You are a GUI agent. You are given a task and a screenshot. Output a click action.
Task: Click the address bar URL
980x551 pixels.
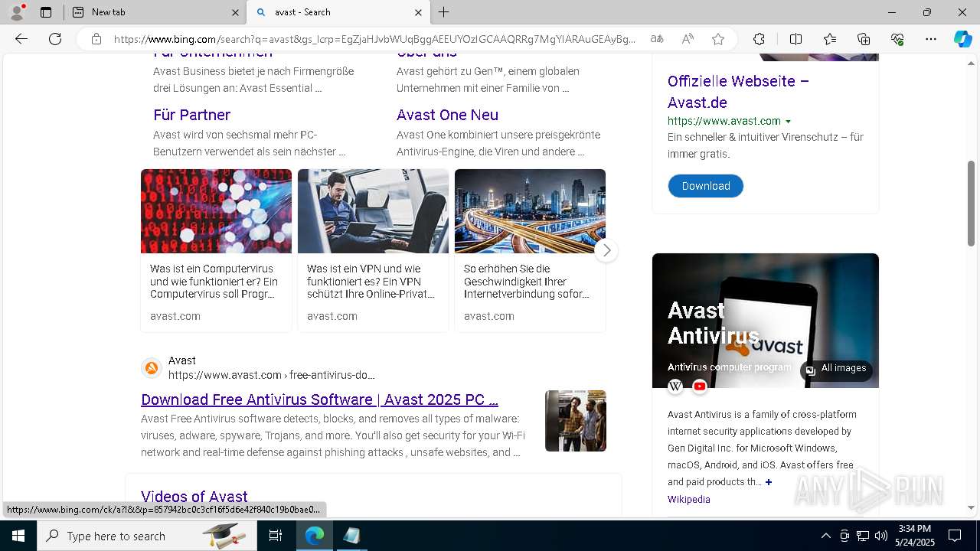click(374, 39)
